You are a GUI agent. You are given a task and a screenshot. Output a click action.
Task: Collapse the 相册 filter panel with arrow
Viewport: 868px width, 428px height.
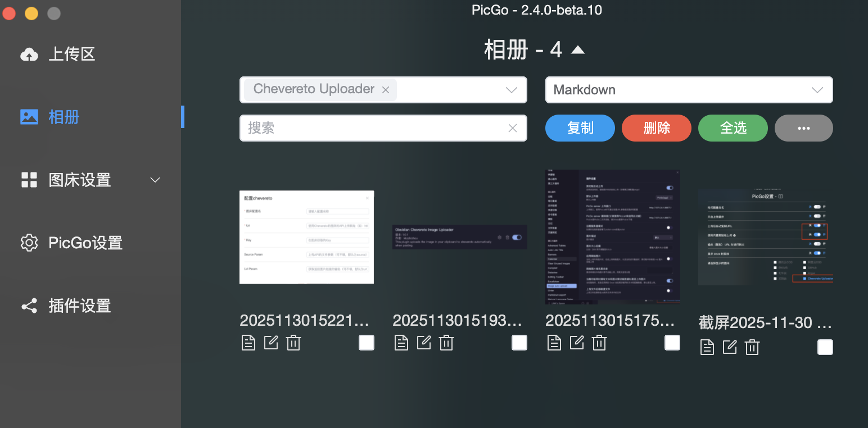click(578, 51)
